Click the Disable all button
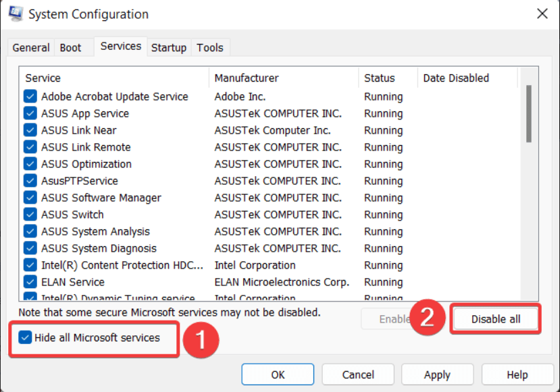This screenshot has width=560, height=392. pos(495,318)
